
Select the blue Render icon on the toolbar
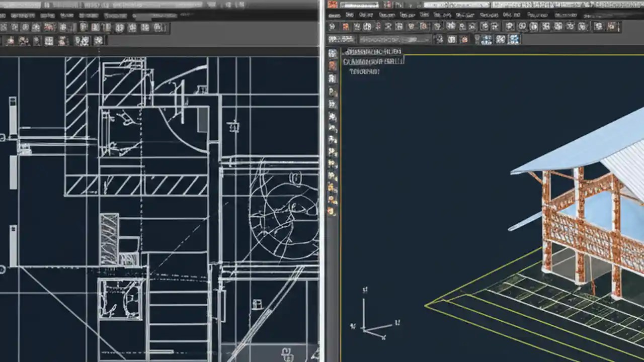pos(514,40)
